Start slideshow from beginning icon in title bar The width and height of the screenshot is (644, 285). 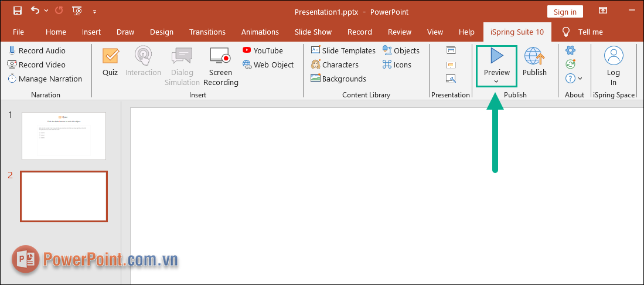(77, 11)
